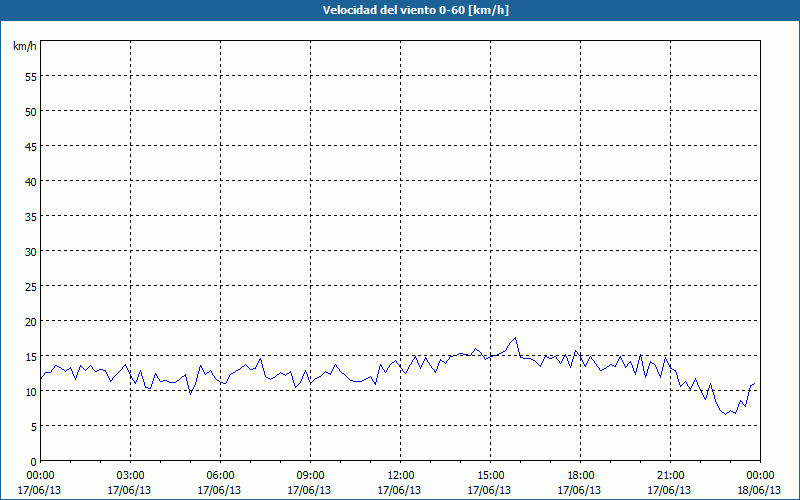Select the 20 value on the y-axis
This screenshot has width=800, height=500.
31,321
